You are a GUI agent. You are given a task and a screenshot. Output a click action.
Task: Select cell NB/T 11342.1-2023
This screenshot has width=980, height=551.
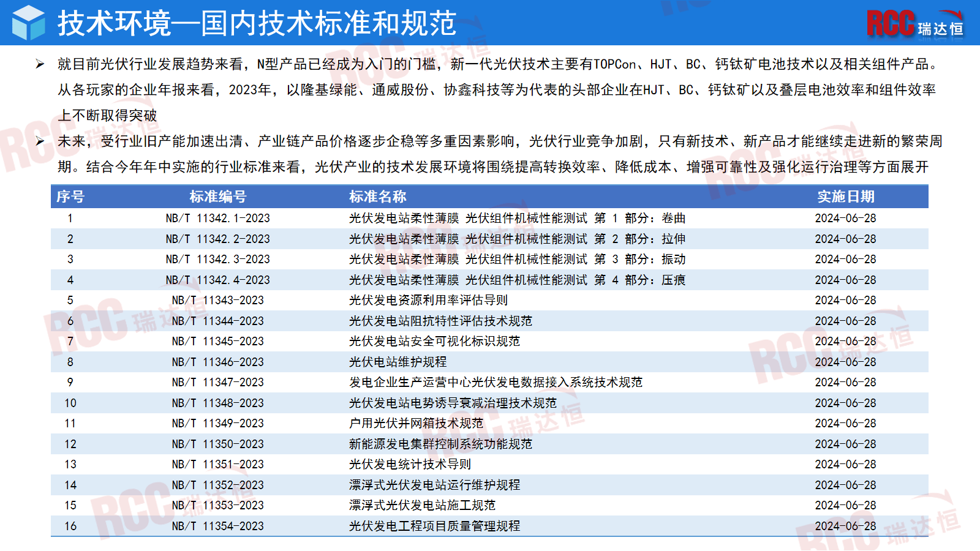coord(218,219)
